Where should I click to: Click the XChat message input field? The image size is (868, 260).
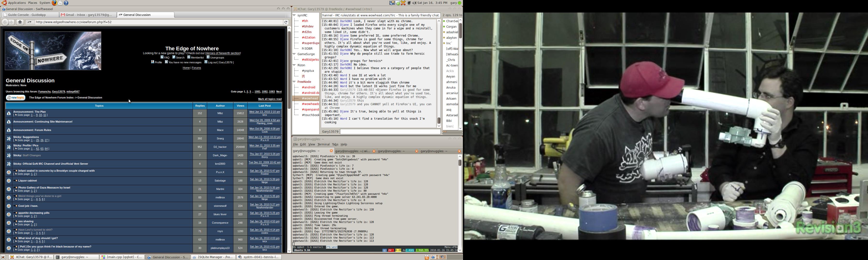click(x=390, y=131)
